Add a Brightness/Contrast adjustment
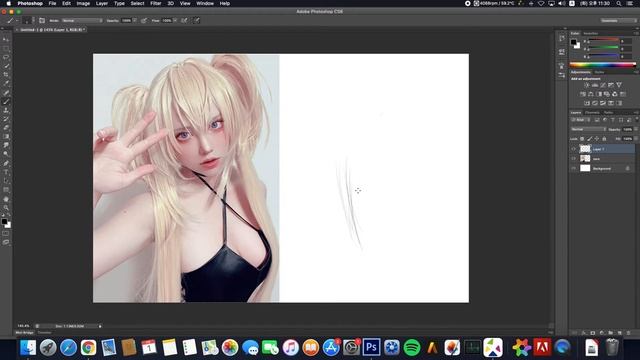This screenshot has height=360, width=640. click(x=587, y=85)
